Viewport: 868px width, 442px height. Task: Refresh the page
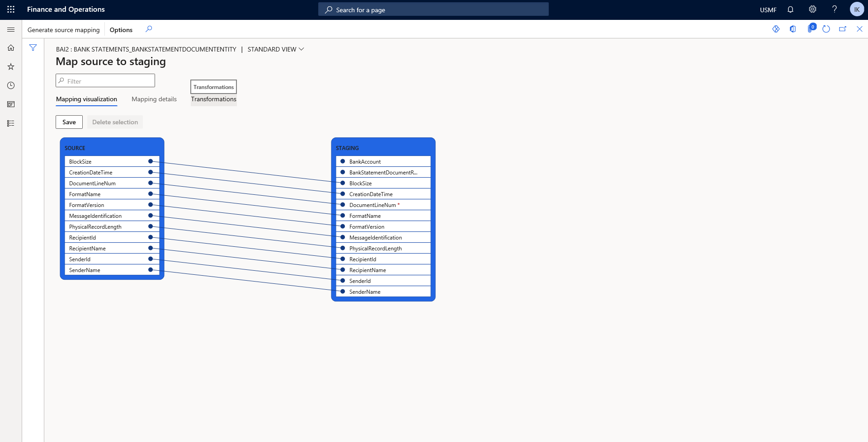click(826, 29)
